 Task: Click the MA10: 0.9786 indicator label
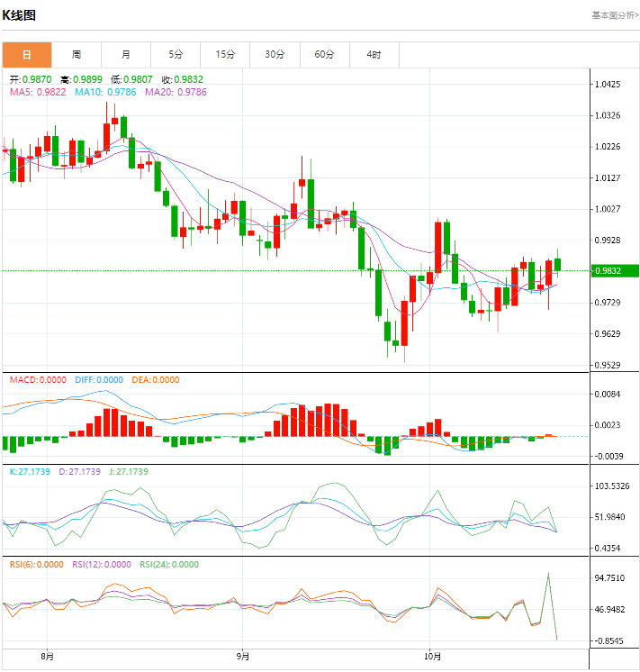[105, 92]
